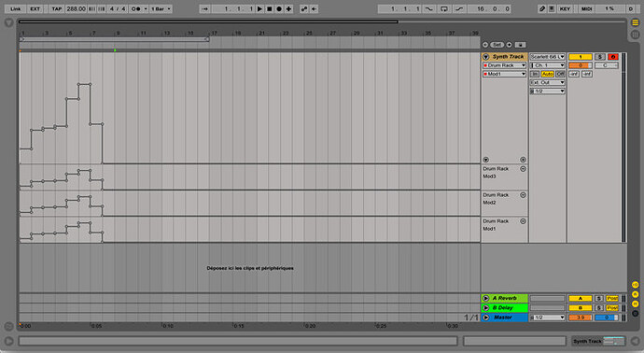Toggle MIDI map mode

tap(586, 8)
